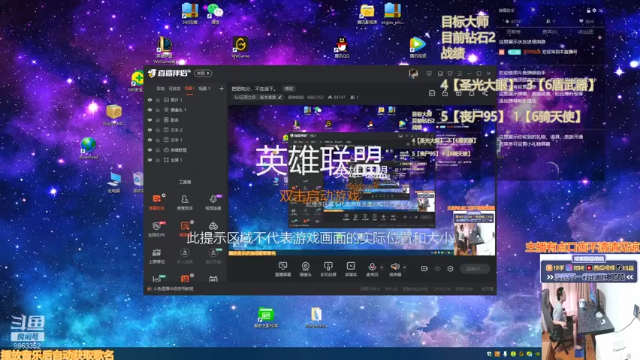Add a multimedia source (多媒体)
This screenshot has height=360, width=640.
click(351, 269)
